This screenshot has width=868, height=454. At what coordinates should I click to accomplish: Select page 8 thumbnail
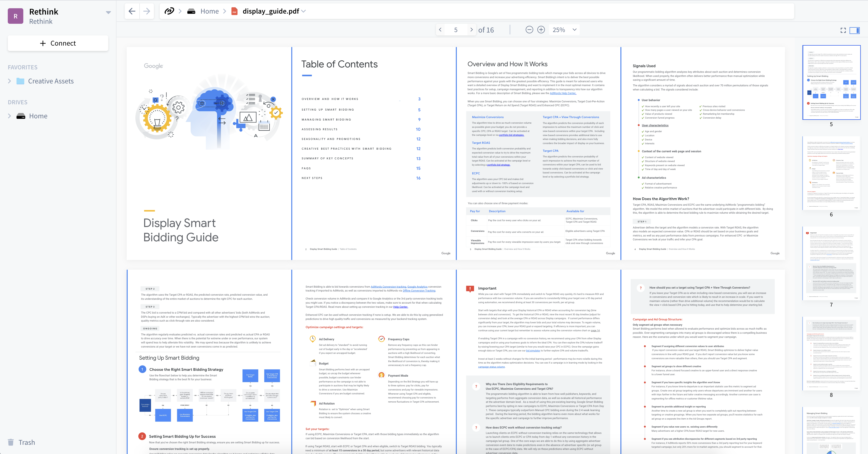coord(831,353)
